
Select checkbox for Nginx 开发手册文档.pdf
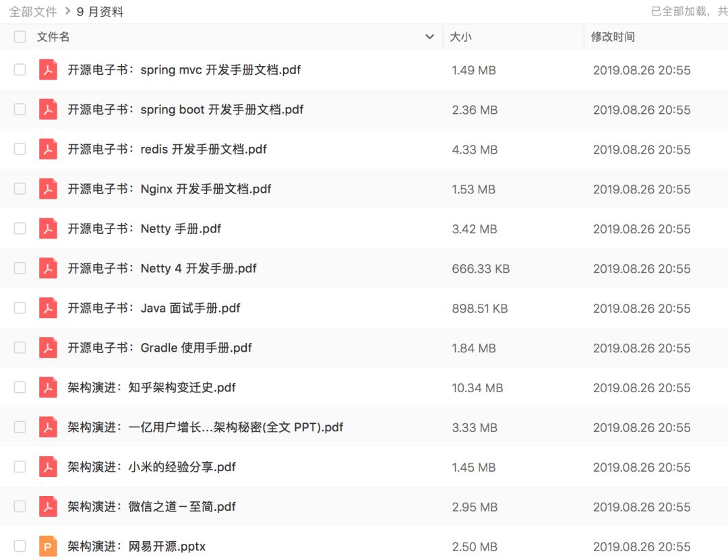tap(20, 189)
